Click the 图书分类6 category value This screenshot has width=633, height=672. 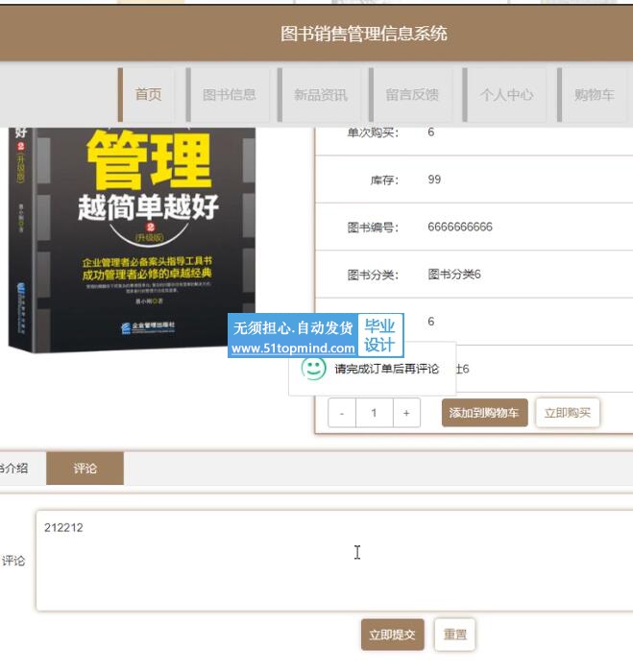coord(454,275)
